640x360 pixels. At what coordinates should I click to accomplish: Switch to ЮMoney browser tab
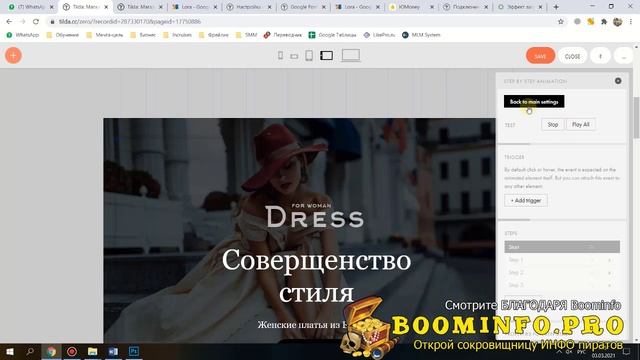411,7
